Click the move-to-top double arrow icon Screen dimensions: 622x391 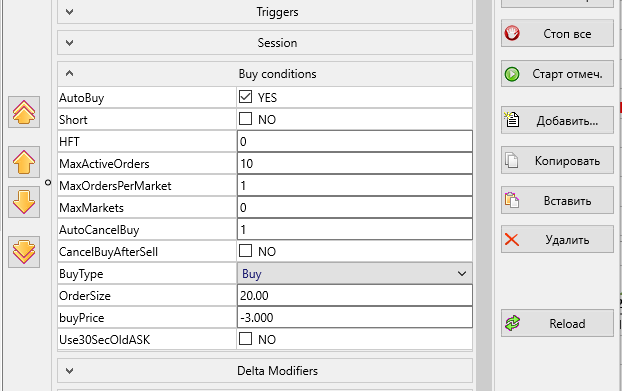(x=24, y=112)
